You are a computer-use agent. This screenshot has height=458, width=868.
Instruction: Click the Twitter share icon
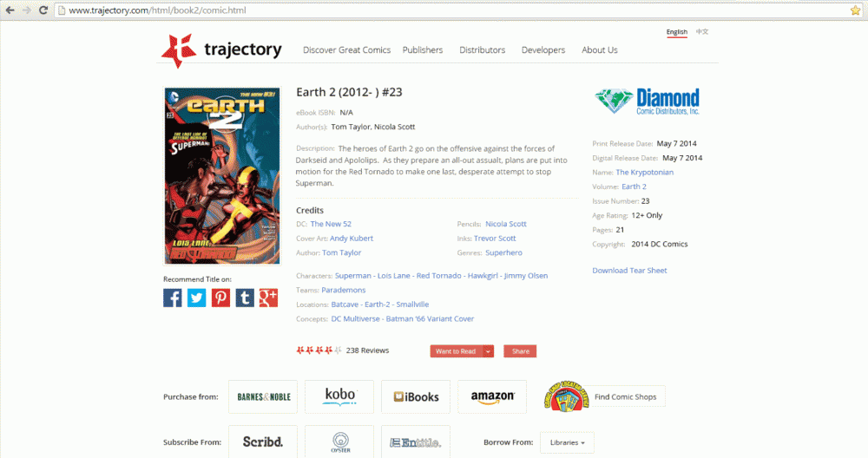click(x=196, y=298)
